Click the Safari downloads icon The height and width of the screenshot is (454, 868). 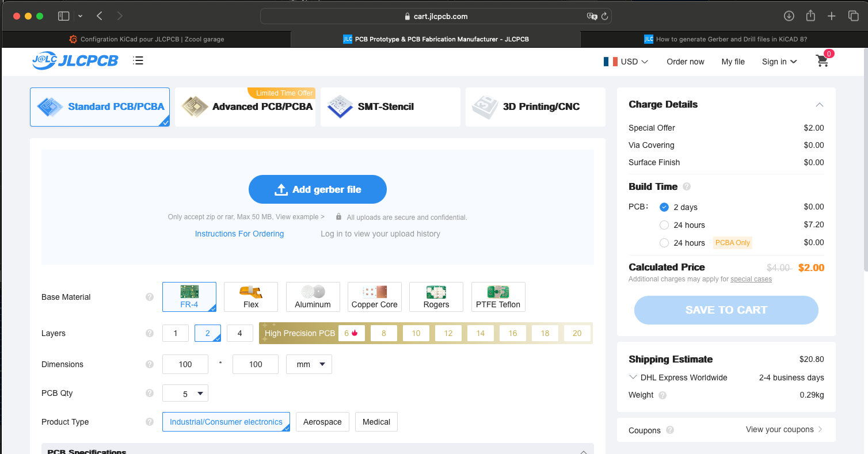(789, 16)
